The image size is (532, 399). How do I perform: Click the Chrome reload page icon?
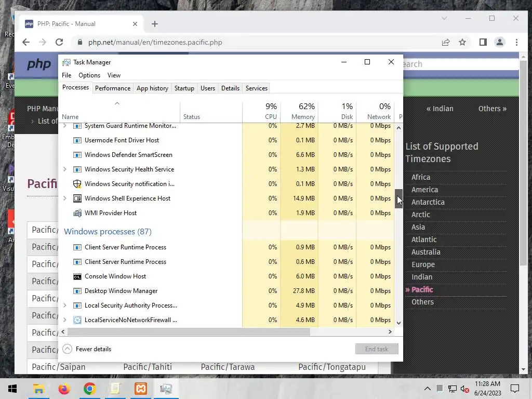pos(59,42)
